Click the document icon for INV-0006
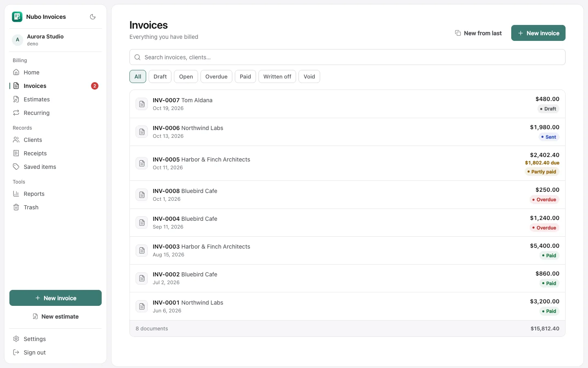588x368 pixels. [x=142, y=132]
